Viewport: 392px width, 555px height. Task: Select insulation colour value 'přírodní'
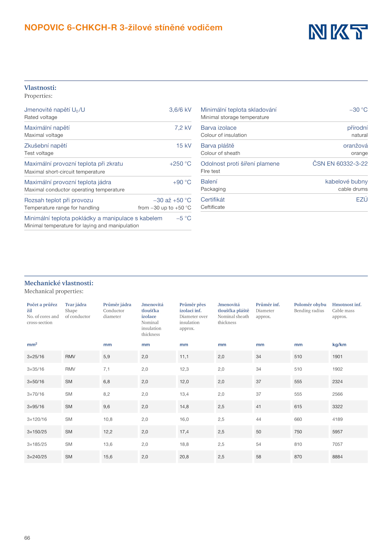[x=357, y=128]
